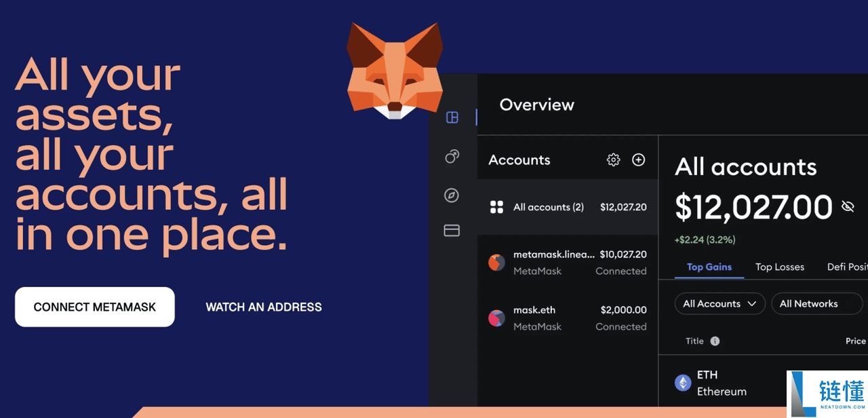
Task: Add a new account with the plus icon
Action: (638, 160)
